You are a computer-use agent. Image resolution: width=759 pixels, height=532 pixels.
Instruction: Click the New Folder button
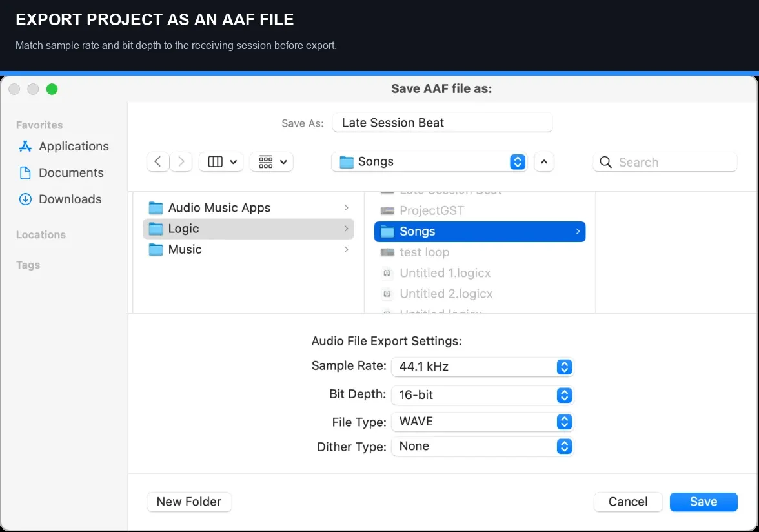pyautogui.click(x=189, y=502)
